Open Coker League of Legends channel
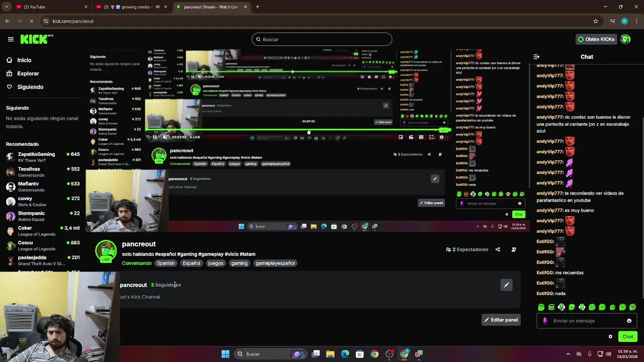 (43, 231)
